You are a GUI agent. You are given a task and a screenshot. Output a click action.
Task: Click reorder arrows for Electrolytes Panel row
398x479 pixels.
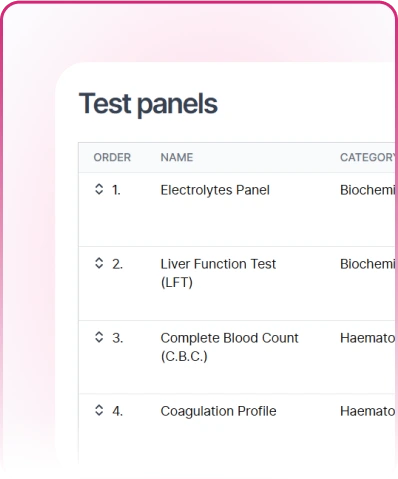pyautogui.click(x=99, y=189)
